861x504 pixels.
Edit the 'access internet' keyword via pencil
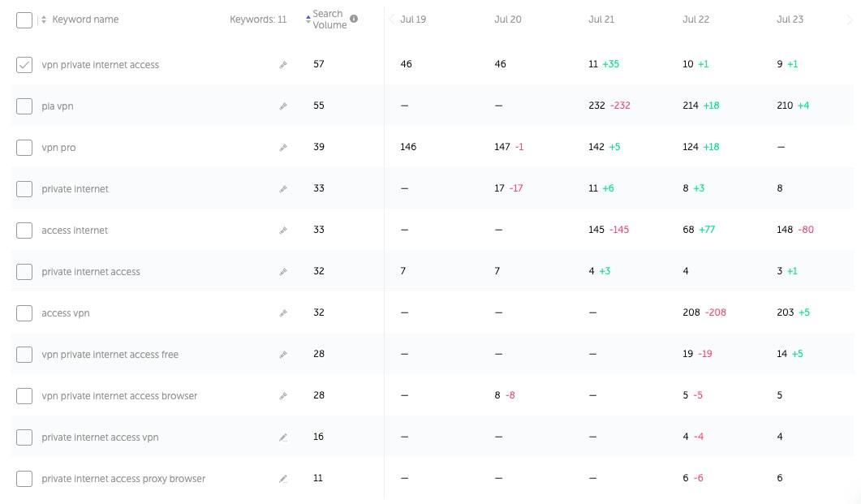coord(283,230)
